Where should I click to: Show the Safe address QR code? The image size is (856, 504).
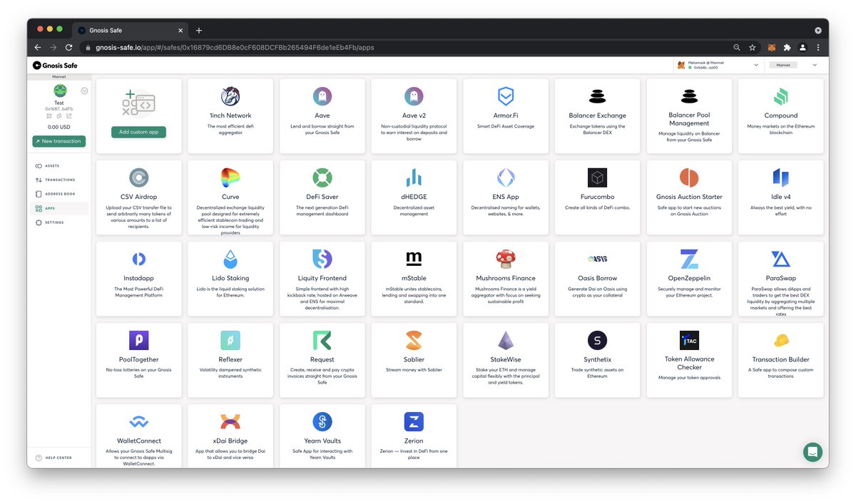49,115
